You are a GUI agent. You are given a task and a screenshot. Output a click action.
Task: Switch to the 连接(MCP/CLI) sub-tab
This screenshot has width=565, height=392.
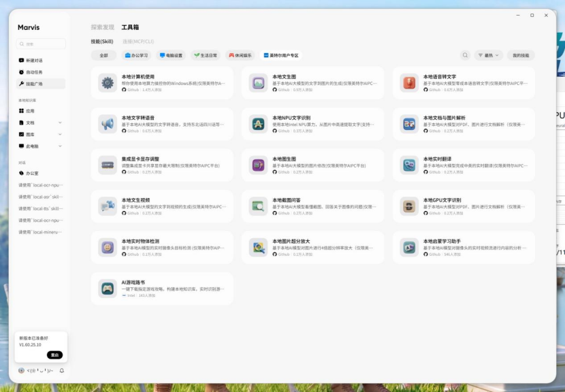coord(138,42)
